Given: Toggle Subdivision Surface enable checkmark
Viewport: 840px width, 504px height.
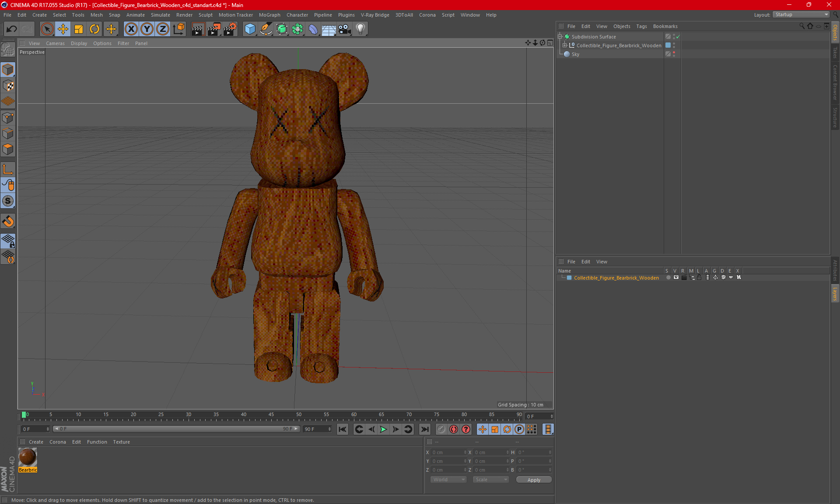Looking at the screenshot, I should tap(678, 37).
